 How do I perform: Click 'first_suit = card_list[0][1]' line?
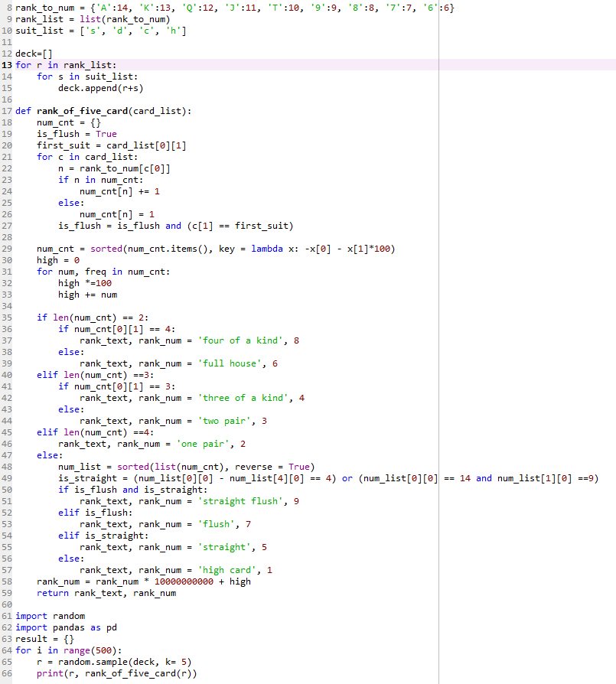click(111, 145)
